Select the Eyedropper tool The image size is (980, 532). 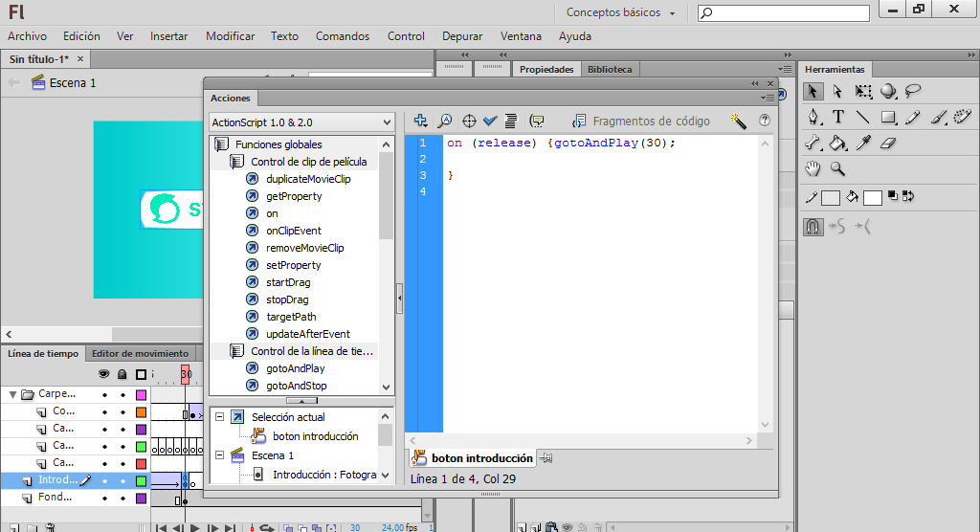tap(863, 144)
